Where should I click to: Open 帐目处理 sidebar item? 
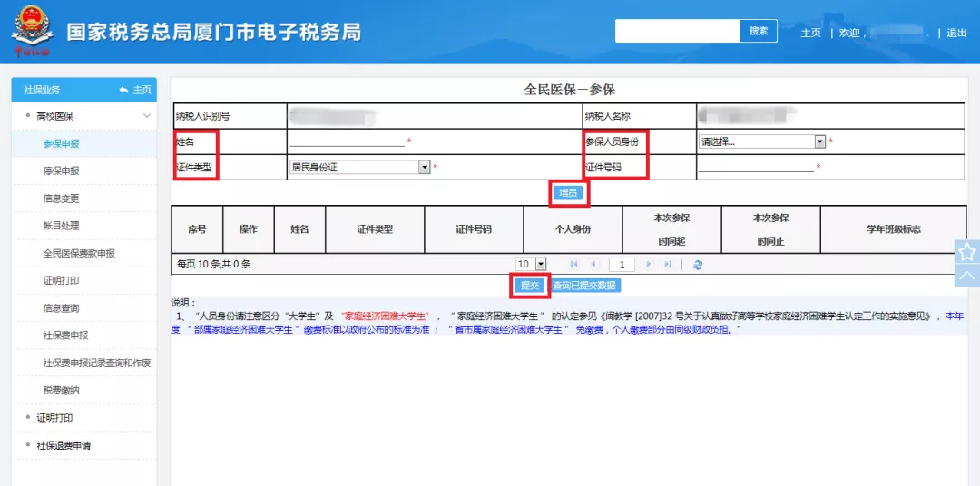coord(62,226)
